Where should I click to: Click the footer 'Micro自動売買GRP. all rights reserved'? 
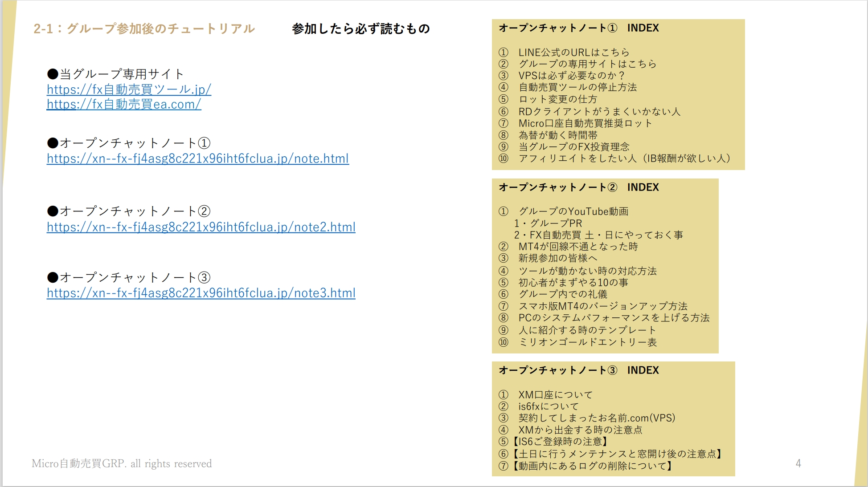(x=122, y=463)
